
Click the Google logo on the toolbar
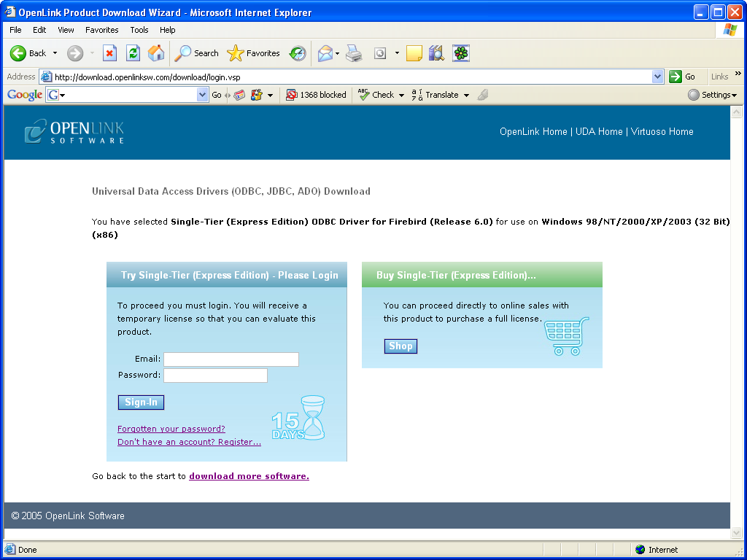point(25,95)
